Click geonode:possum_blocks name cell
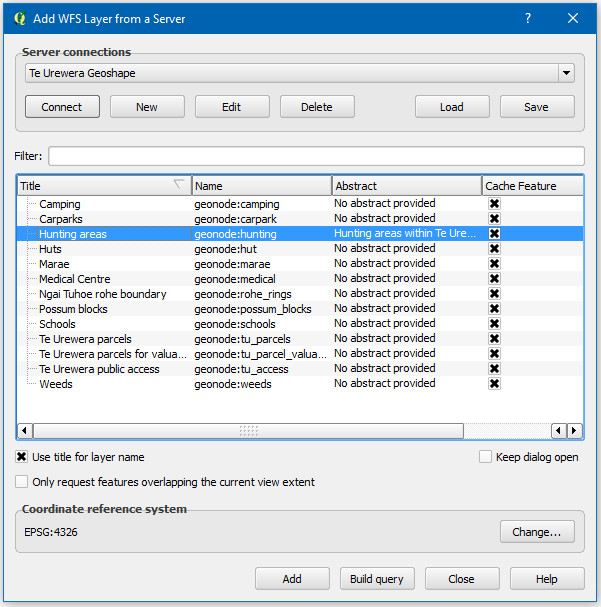Image resolution: width=601 pixels, height=607 pixels. [253, 309]
